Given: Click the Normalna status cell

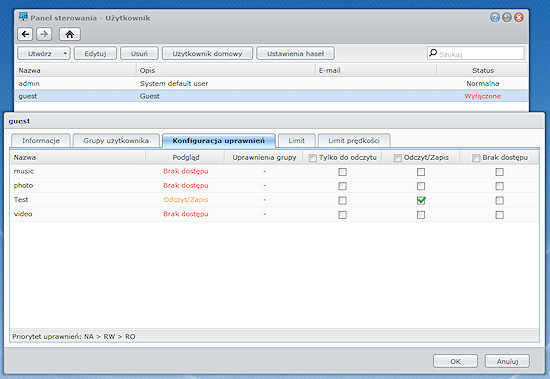Looking at the screenshot, I should tap(483, 84).
